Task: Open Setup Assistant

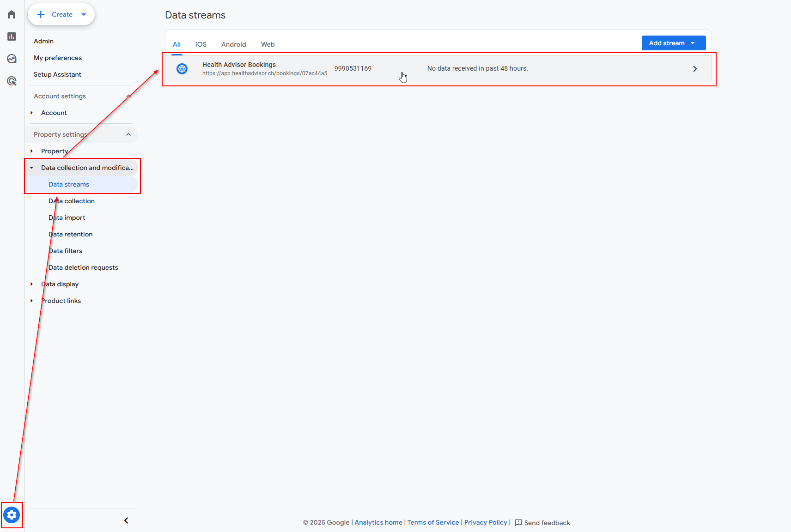Action: (x=57, y=74)
